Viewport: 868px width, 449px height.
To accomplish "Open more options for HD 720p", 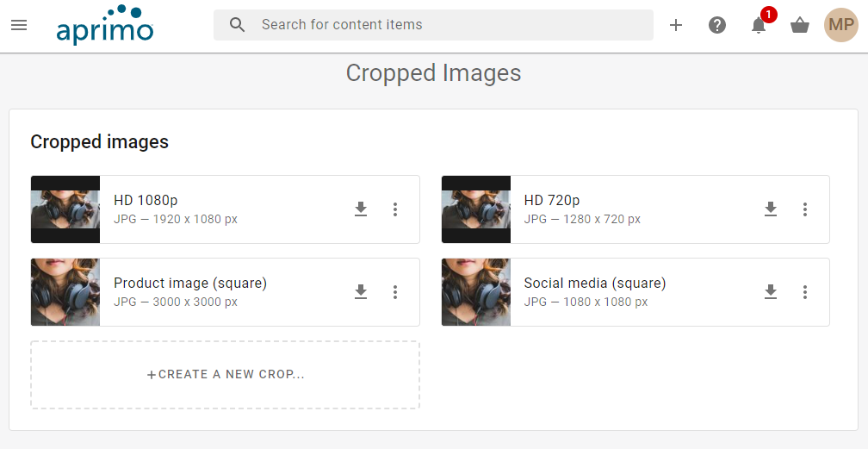I will click(805, 209).
